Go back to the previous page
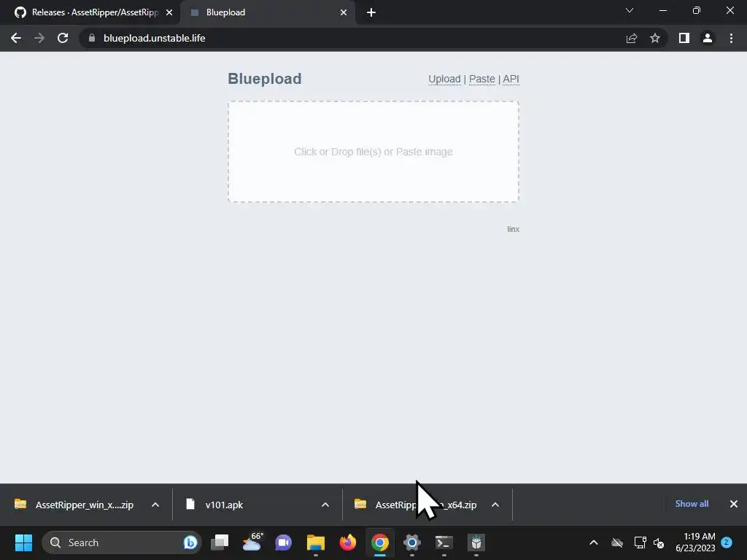The width and height of the screenshot is (747, 560). pos(16,38)
